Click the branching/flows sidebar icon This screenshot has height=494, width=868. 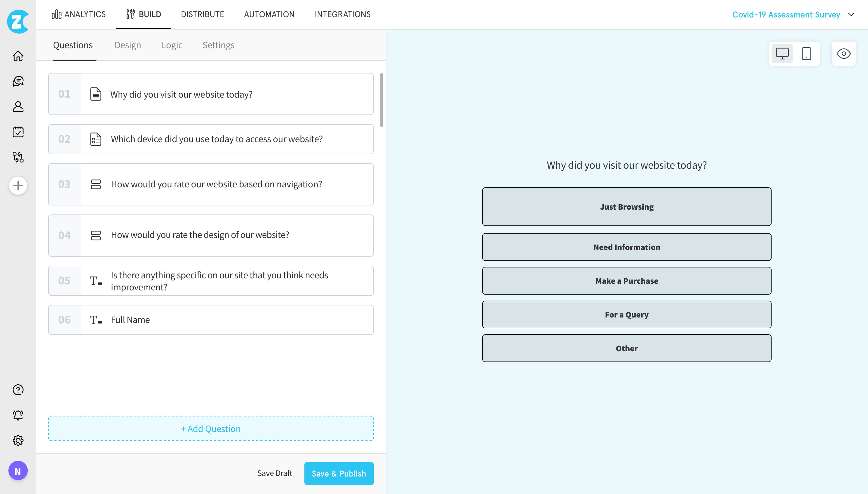[18, 157]
